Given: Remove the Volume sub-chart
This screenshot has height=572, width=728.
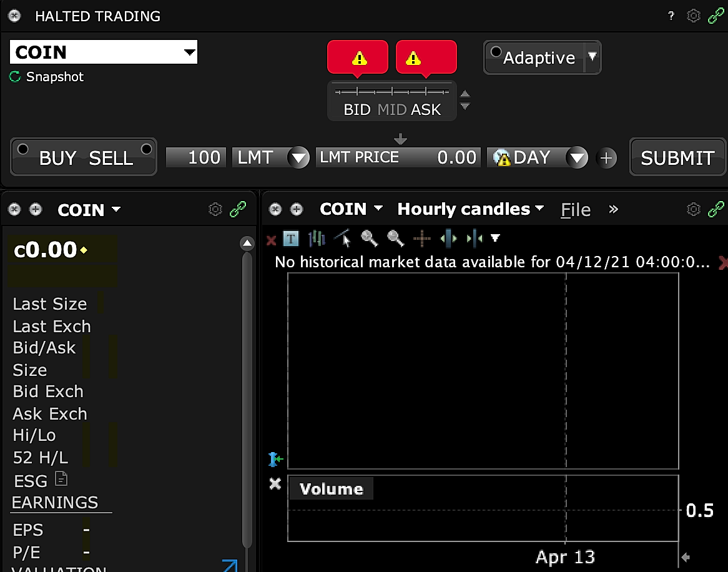Looking at the screenshot, I should (275, 484).
